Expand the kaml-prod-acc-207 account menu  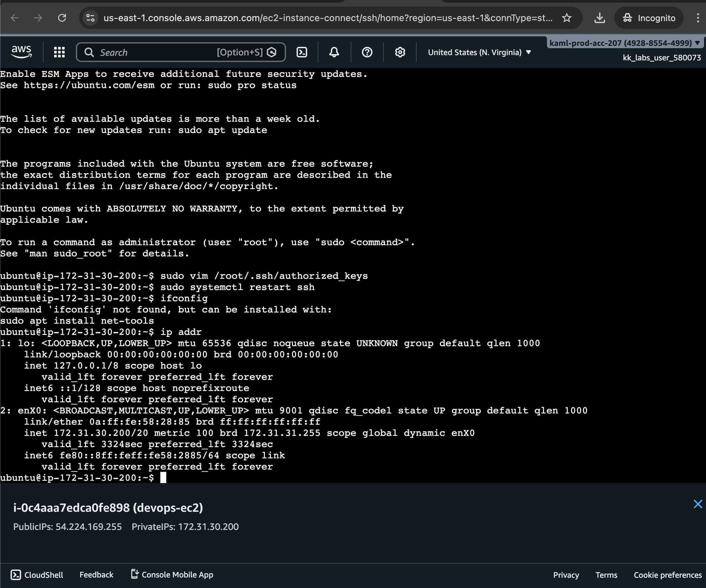[624, 43]
